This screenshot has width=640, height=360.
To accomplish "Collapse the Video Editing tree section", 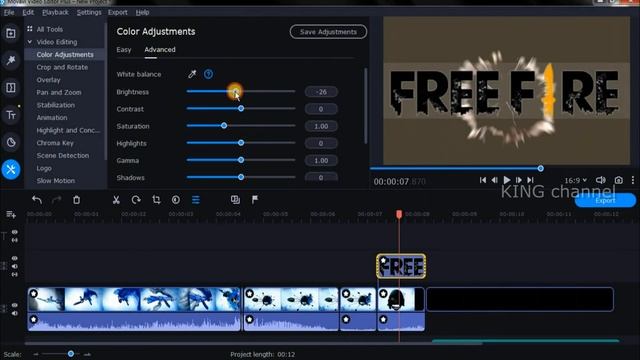I will 30,42.
